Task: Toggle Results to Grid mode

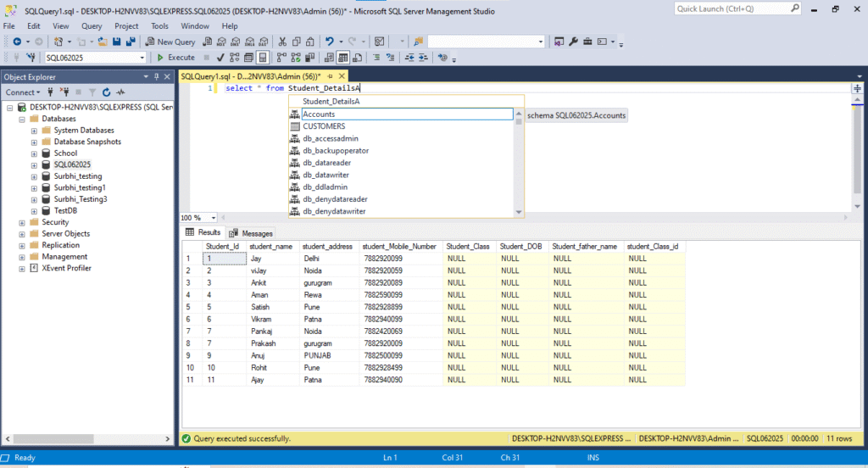Action: [x=343, y=58]
